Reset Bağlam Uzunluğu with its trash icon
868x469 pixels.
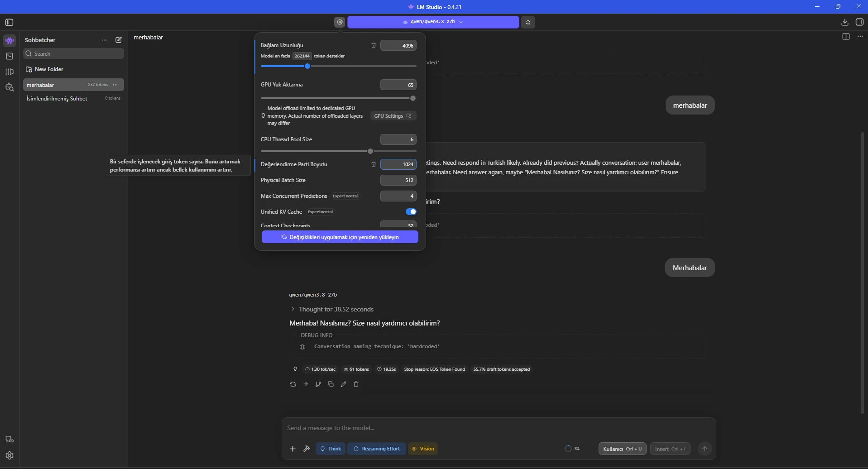click(374, 45)
